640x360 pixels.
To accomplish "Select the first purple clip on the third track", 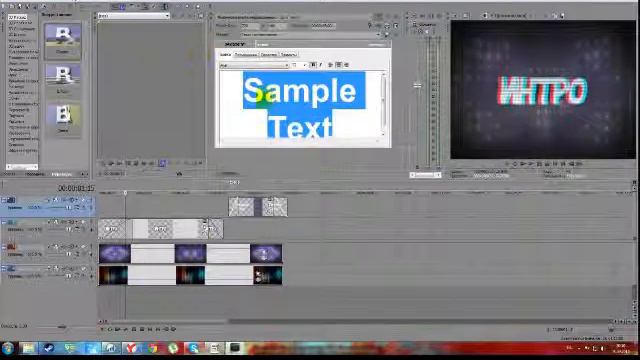I will (x=115, y=253).
